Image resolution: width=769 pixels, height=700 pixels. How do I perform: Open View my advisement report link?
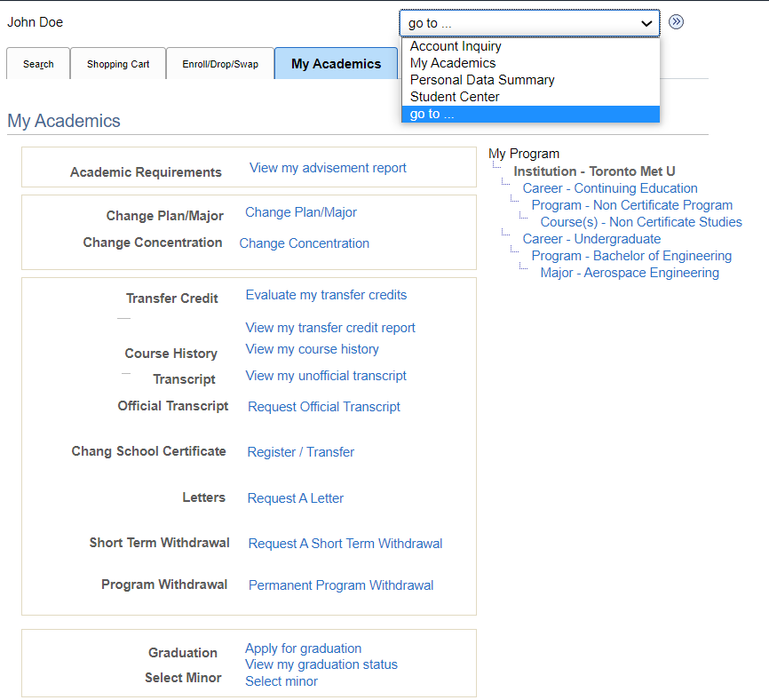click(x=328, y=168)
